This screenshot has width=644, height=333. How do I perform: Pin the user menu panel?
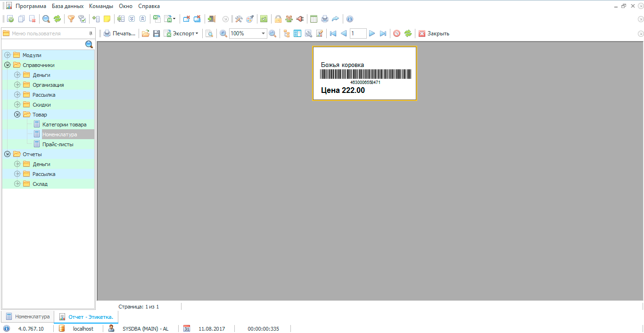tap(91, 33)
